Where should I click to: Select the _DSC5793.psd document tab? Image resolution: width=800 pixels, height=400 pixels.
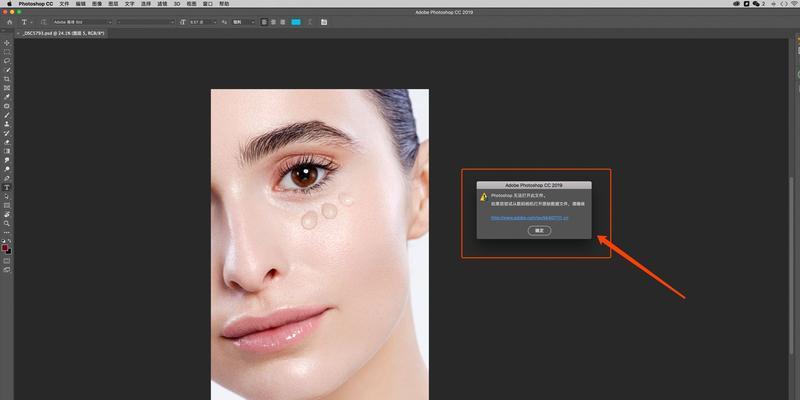[x=63, y=33]
